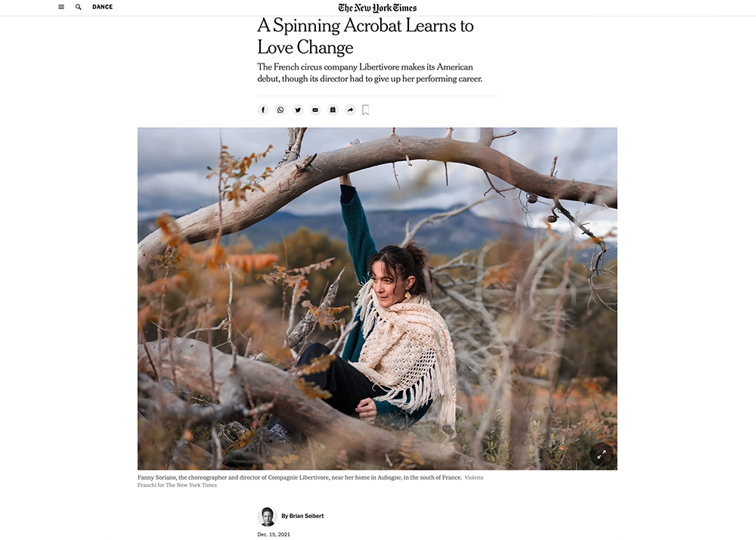Click the photo of Fanny Soriano
The image size is (756, 540).
point(377,299)
